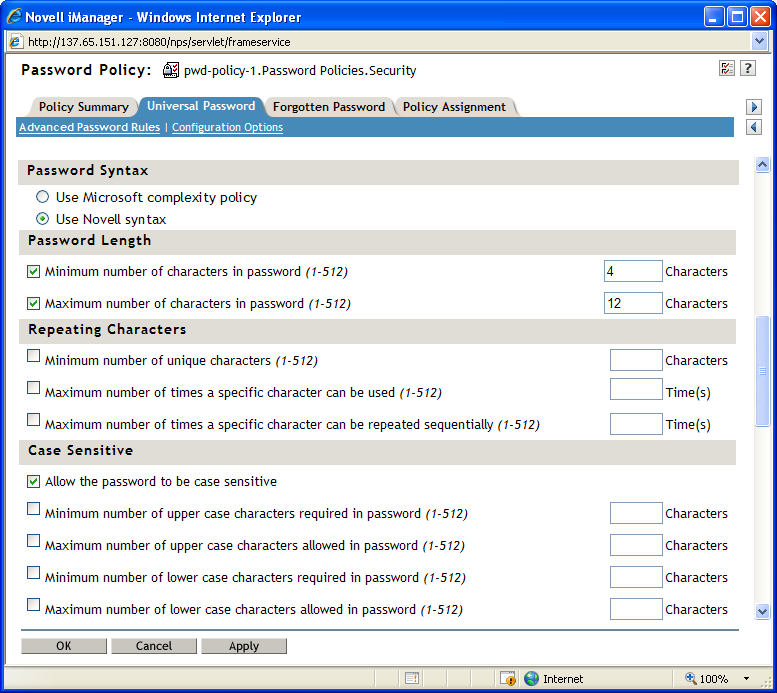Click the maximum password length field containing 12
Viewport: 777px width, 693px height.
coord(633,303)
